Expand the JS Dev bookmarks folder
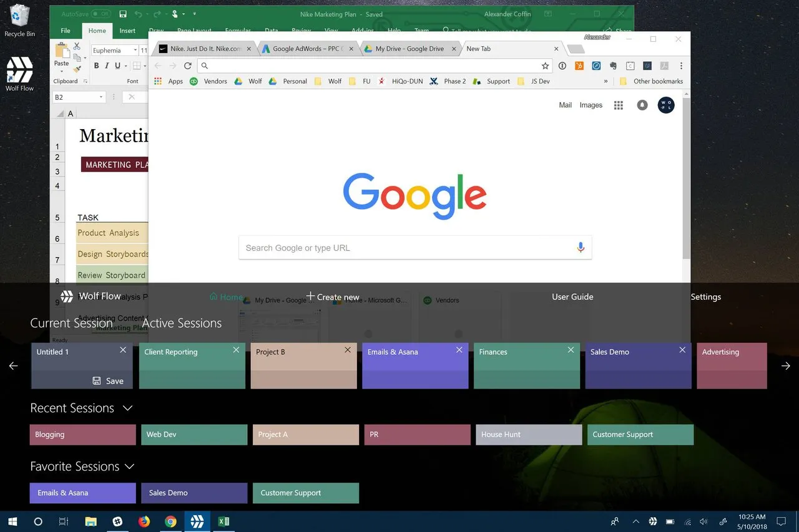This screenshot has width=799, height=532. tap(534, 81)
